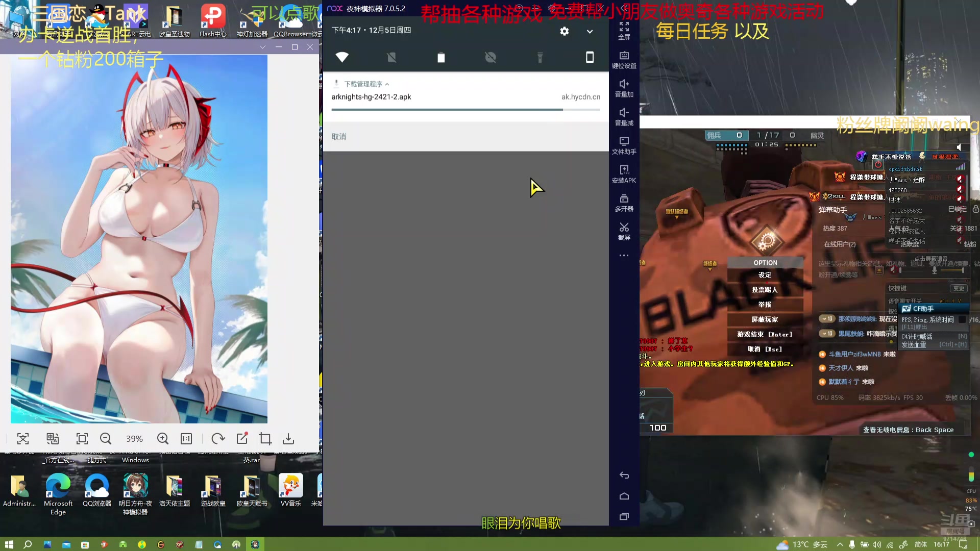980x551 pixels.
Task: Click the 取消 button in download dialog
Action: coord(338,137)
